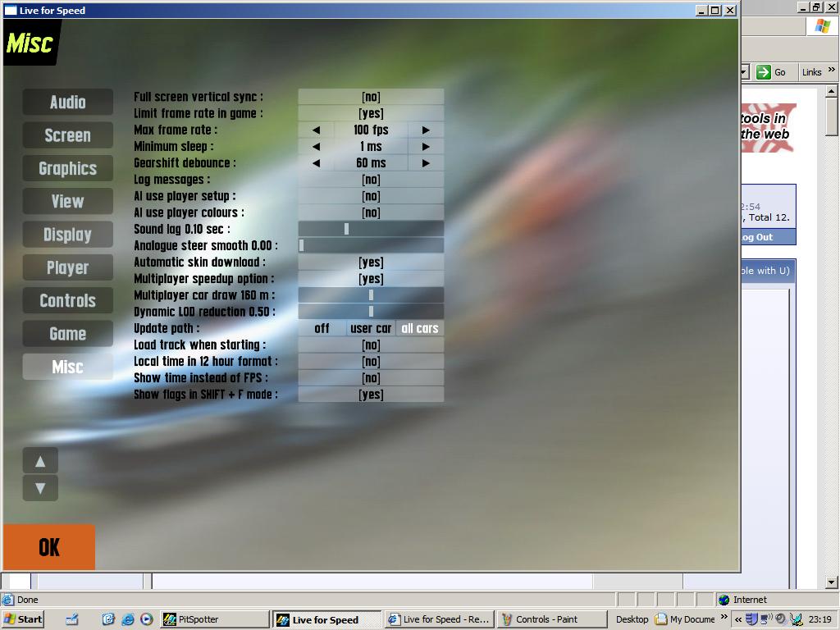This screenshot has height=630, width=840.
Task: Click the browser scrollbar down arrow
Action: click(x=832, y=582)
